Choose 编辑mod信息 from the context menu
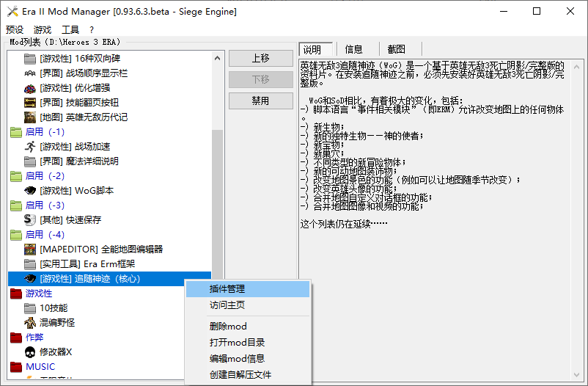 point(248,359)
